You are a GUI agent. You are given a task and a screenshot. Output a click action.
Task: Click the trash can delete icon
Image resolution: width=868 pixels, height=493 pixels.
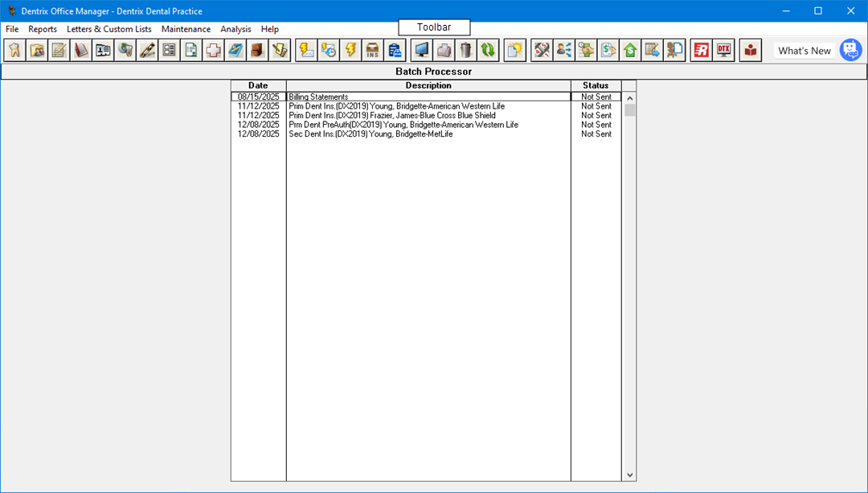pos(465,51)
